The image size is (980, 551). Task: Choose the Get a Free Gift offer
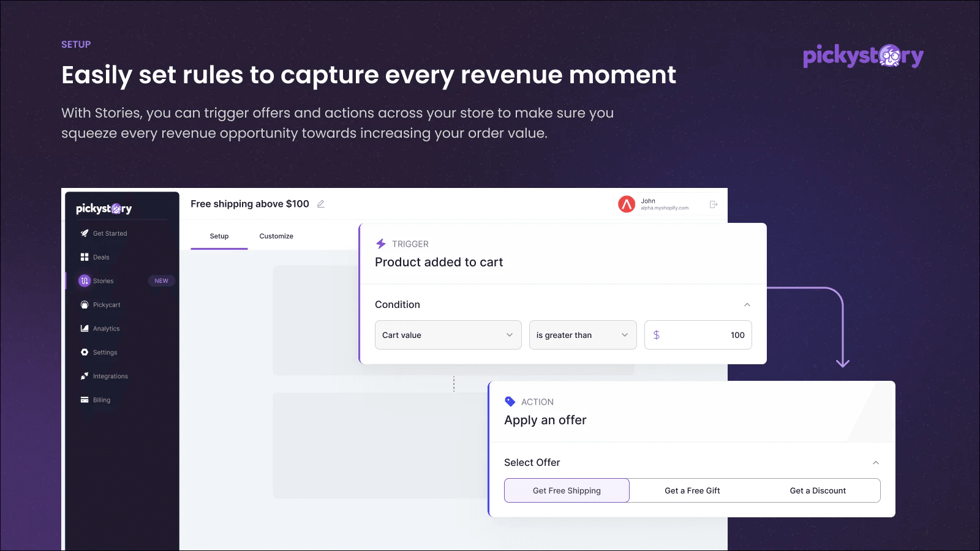(x=692, y=490)
